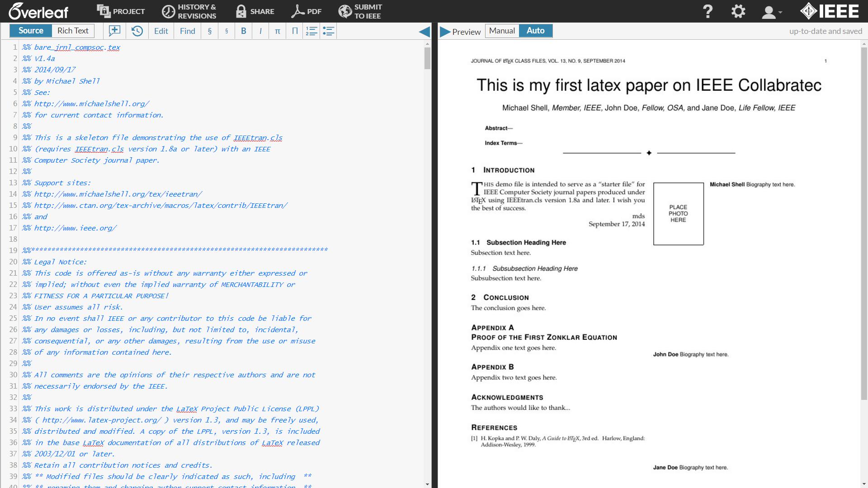Click the source editor vertical scrollbar thumb
Viewport: 868px width, 488px height.
tap(427, 58)
